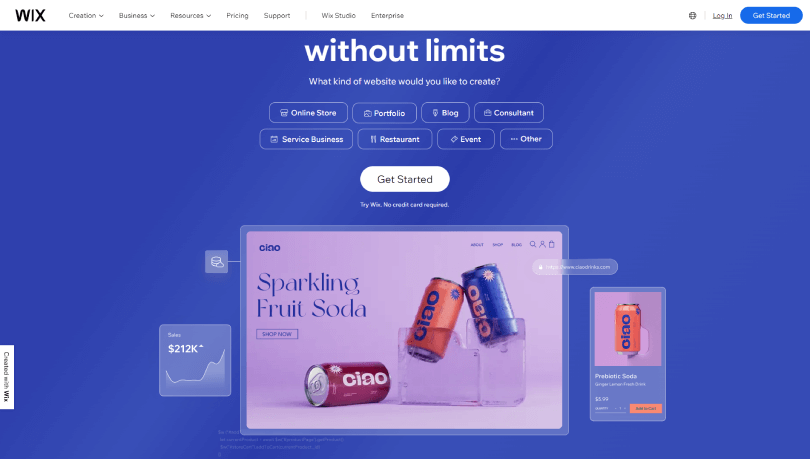Click the white Get Started button
This screenshot has height=459, width=810.
pyautogui.click(x=404, y=179)
